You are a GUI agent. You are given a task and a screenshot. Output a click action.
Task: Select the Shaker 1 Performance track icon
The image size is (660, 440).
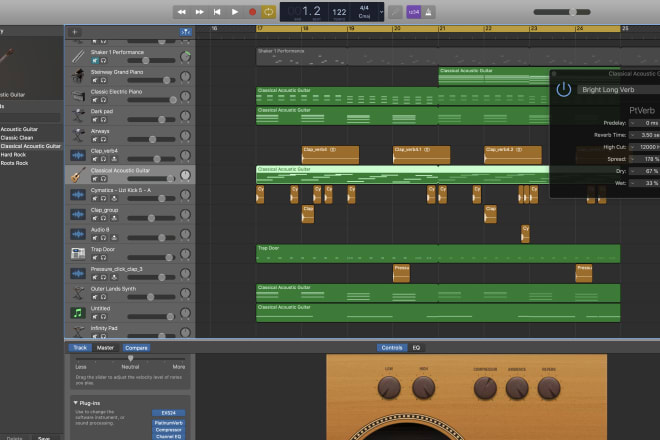78,56
